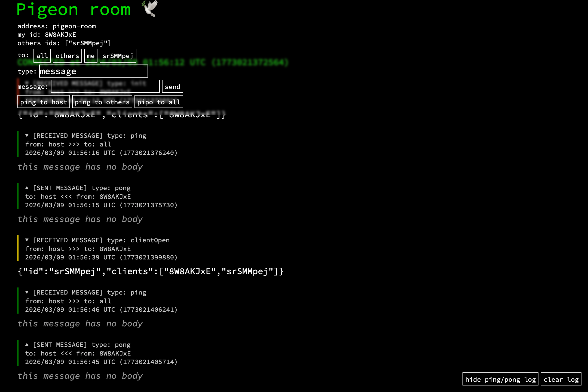
Task: Collapse the second received ping message
Action: tap(27, 292)
